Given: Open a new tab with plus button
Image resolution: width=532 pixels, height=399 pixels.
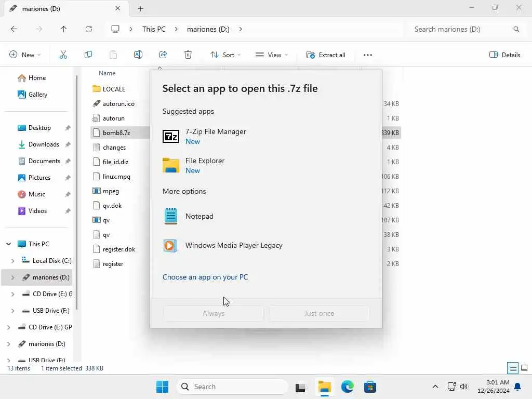Looking at the screenshot, I should tap(140, 9).
